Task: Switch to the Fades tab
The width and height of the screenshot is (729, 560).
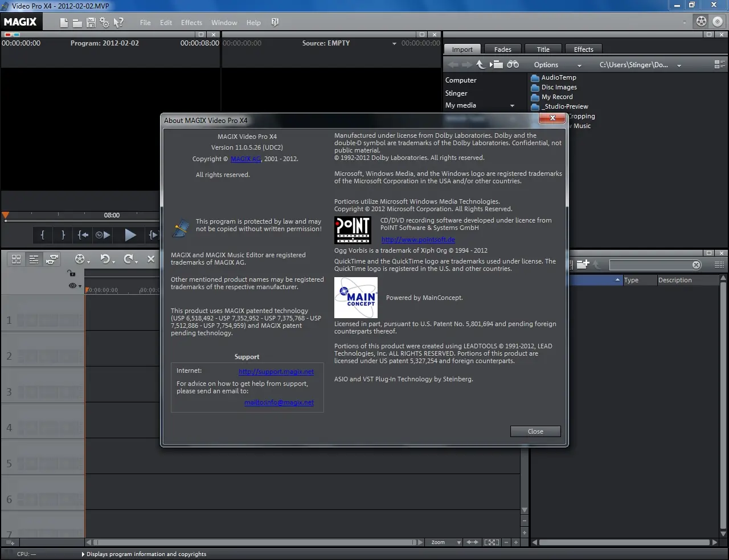Action: [x=502, y=50]
